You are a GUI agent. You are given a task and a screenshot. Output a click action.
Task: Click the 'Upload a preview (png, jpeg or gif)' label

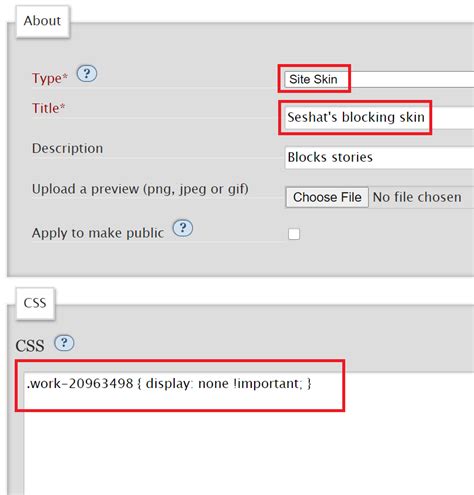(140, 189)
